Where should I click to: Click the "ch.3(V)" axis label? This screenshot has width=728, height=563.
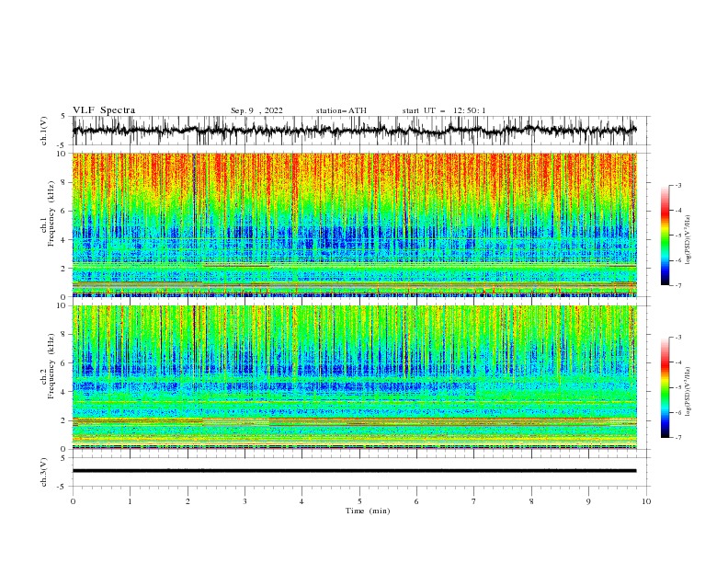[44, 472]
